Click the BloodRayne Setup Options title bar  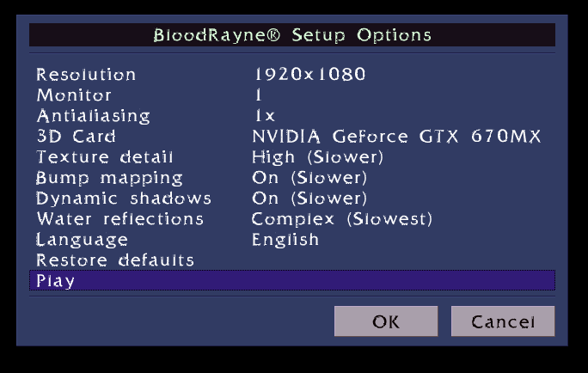click(292, 35)
